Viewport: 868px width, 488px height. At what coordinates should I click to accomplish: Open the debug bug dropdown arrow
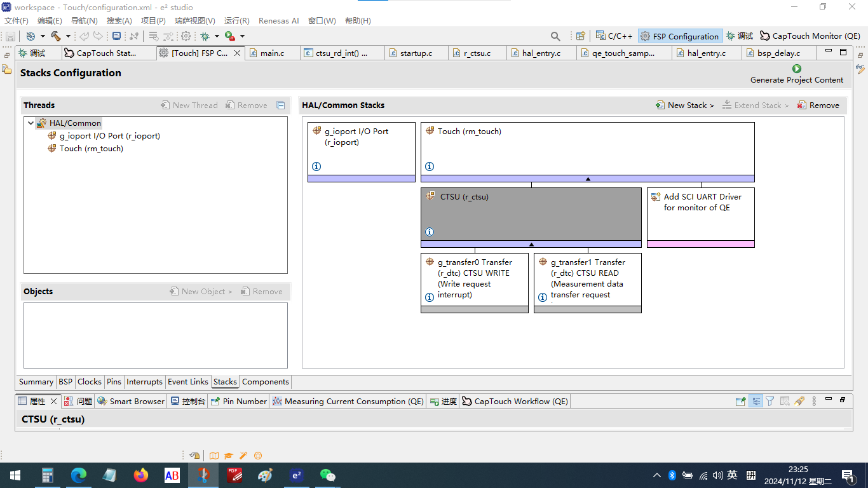tap(217, 36)
